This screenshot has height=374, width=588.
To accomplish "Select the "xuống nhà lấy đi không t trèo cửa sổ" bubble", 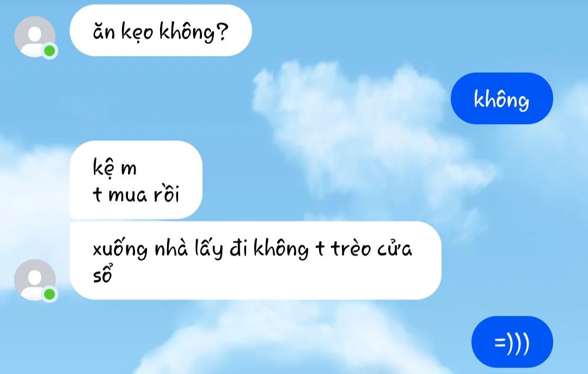I will 255,260.
